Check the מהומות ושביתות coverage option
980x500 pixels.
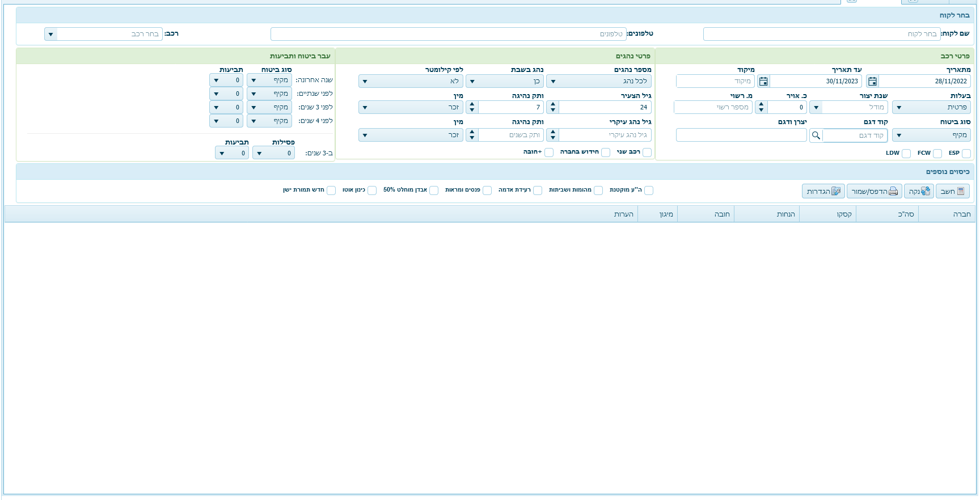(x=598, y=190)
